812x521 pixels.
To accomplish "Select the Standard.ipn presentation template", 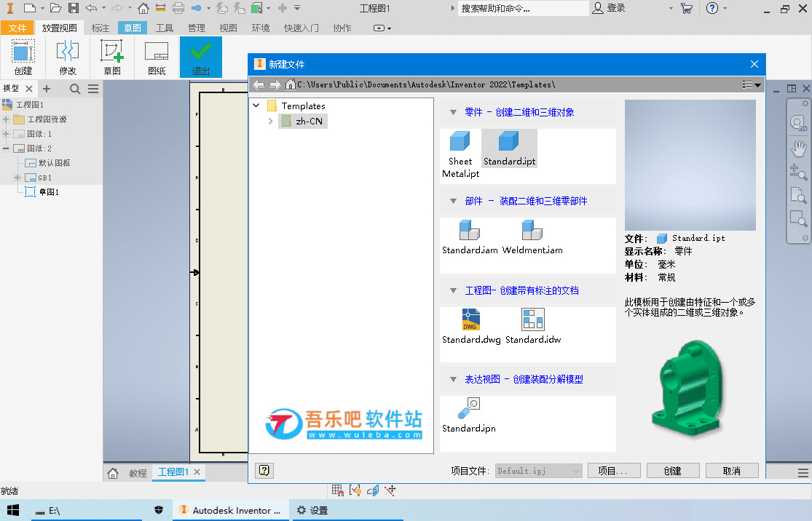I will click(x=469, y=415).
